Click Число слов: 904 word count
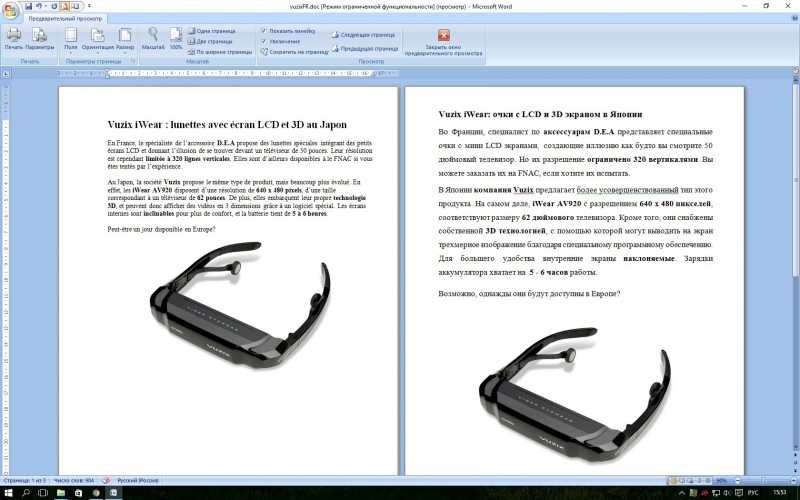Viewport: 800px width, 500px height. 74,481
